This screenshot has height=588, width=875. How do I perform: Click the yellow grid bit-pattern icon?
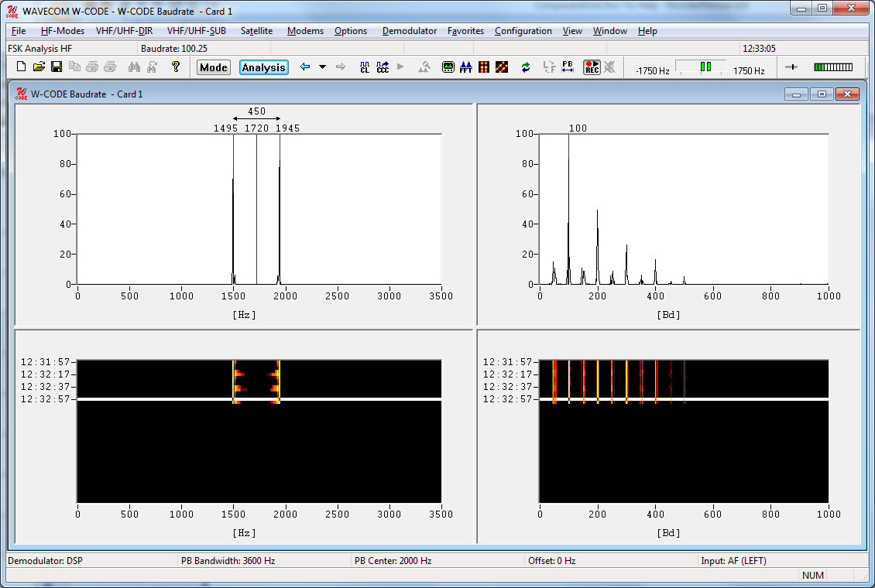484,67
